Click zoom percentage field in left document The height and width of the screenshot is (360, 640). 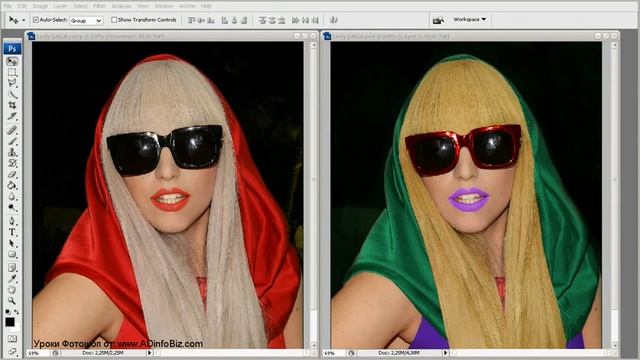37,353
